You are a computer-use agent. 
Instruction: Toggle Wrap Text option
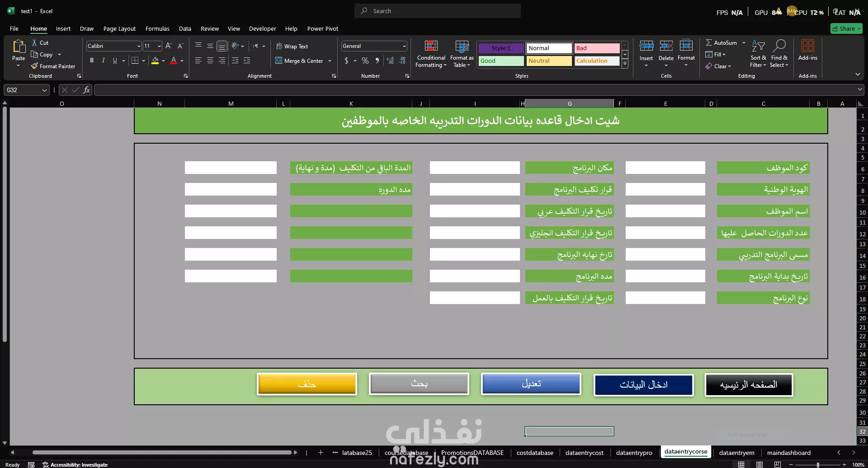click(292, 46)
